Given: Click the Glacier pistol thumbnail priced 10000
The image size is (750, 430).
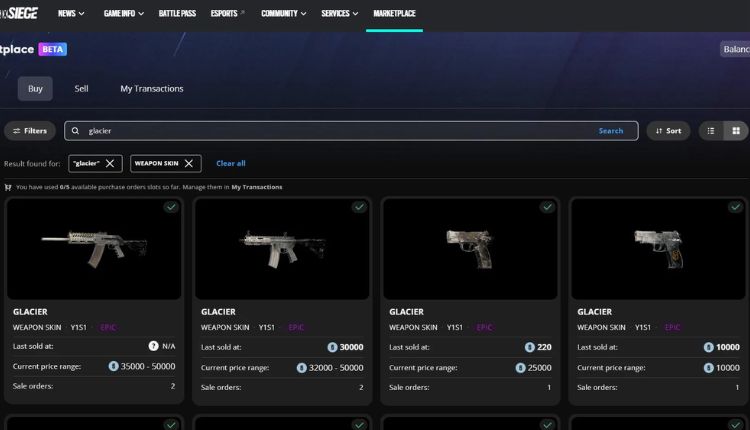Looking at the screenshot, I should [x=658, y=249].
